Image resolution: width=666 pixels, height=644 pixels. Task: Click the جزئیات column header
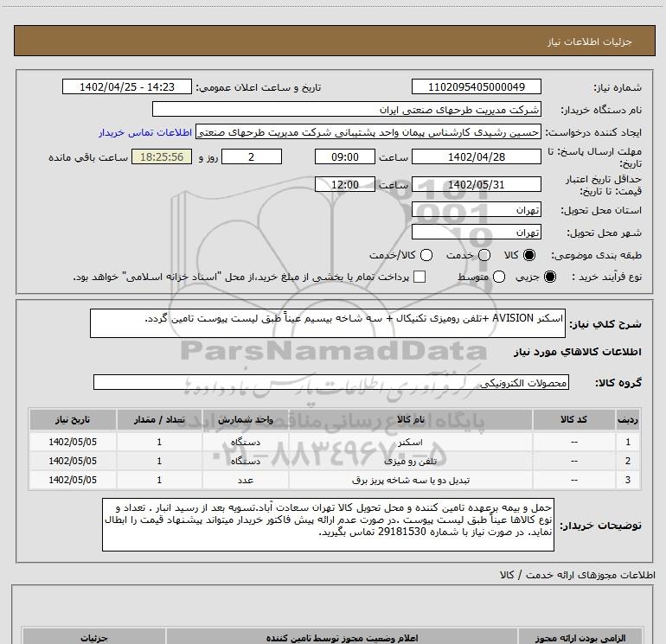click(x=94, y=637)
